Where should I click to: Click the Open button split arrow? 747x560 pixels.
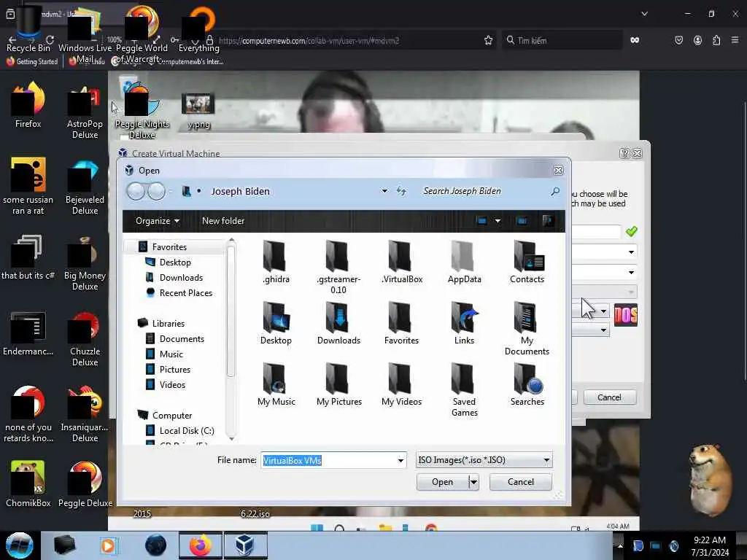pyautogui.click(x=473, y=483)
